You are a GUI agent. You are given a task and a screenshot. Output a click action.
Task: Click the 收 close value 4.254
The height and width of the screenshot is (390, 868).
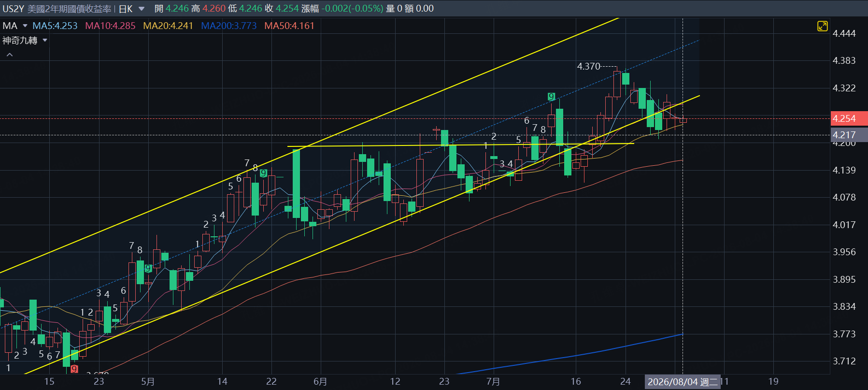pos(287,9)
